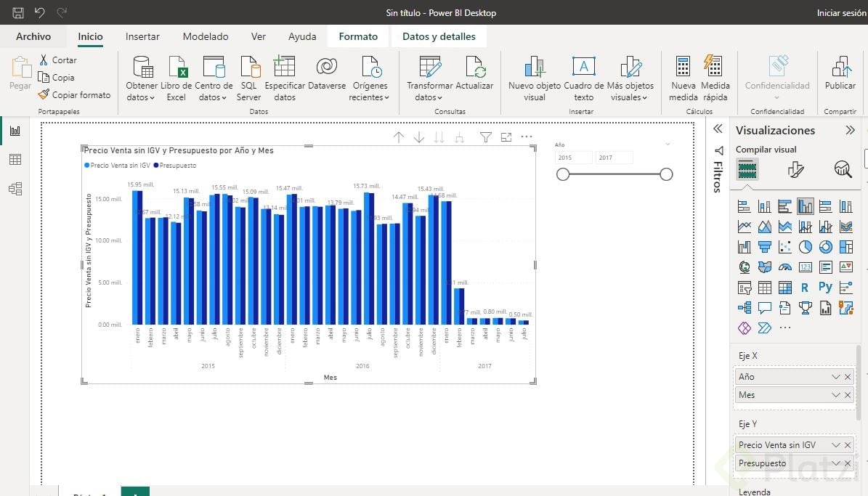
Task: Switch to the Insertar ribbon tab
Action: tap(142, 36)
